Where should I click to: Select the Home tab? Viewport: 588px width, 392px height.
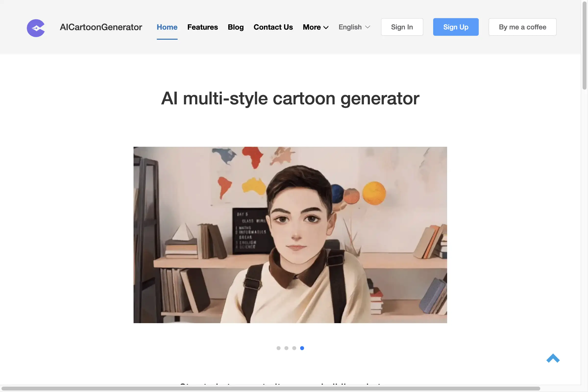(167, 27)
